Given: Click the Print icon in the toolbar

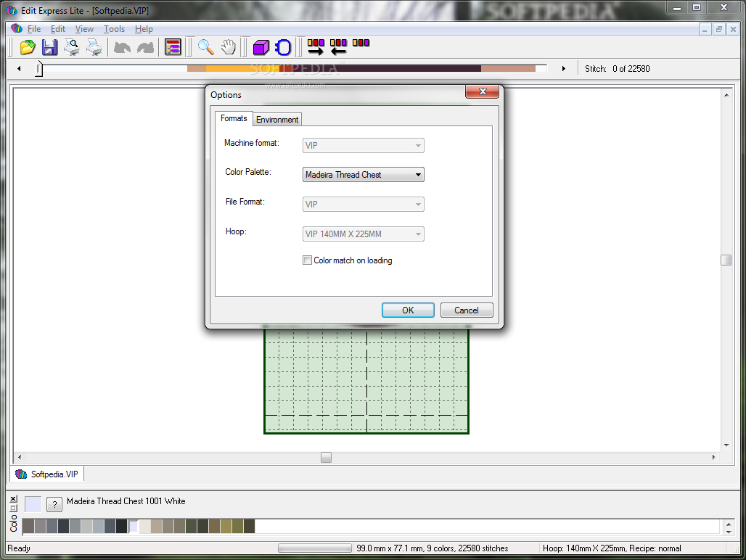Looking at the screenshot, I should (94, 48).
